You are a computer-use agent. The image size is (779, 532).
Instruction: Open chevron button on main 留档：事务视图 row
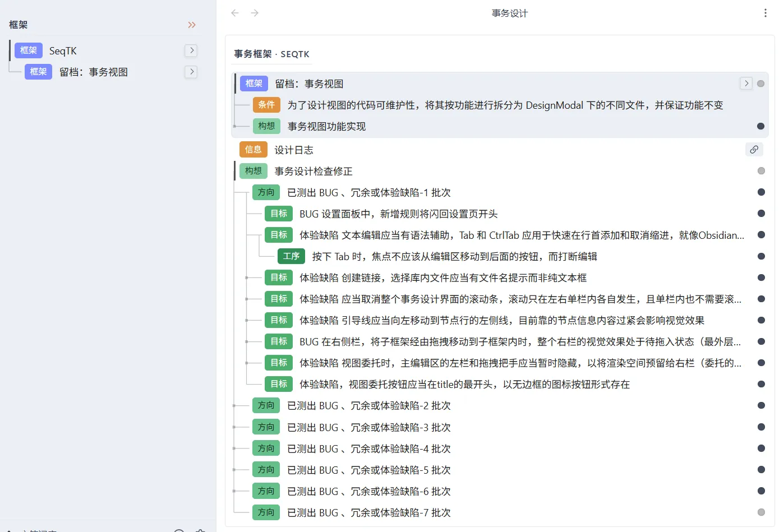point(746,84)
